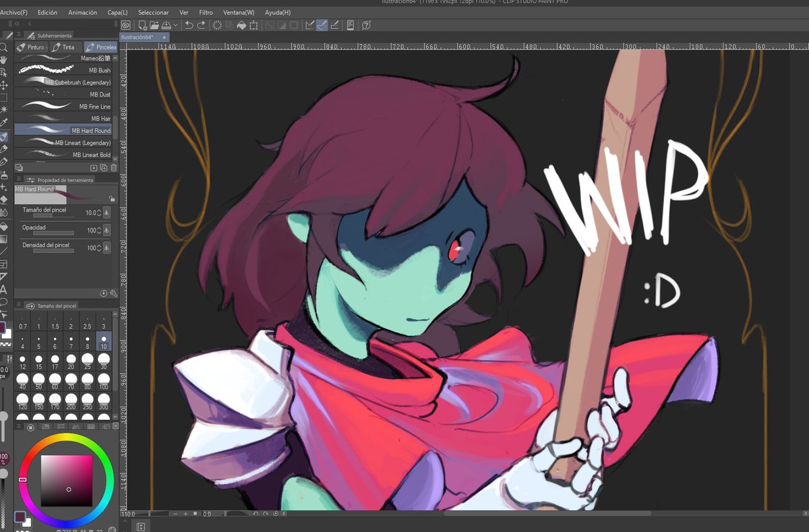The height and width of the screenshot is (532, 809).
Task: Open the Subherramienta panel menu
Action: click(x=18, y=35)
